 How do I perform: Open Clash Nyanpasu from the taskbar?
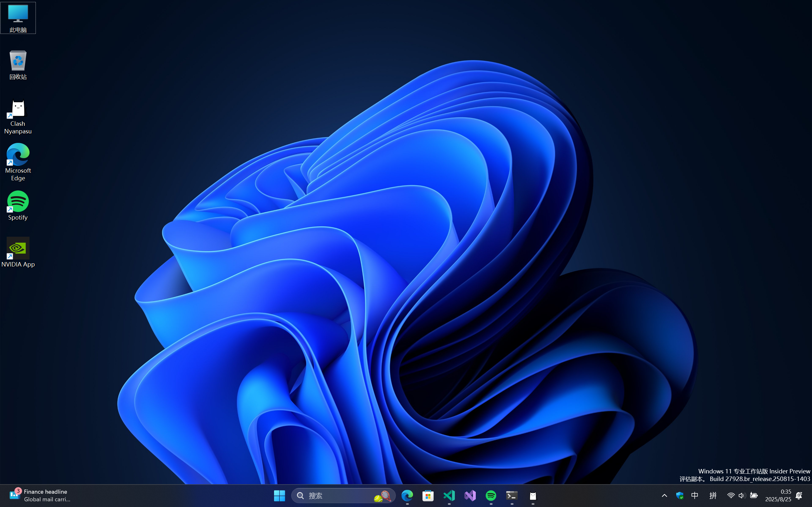pos(533,495)
